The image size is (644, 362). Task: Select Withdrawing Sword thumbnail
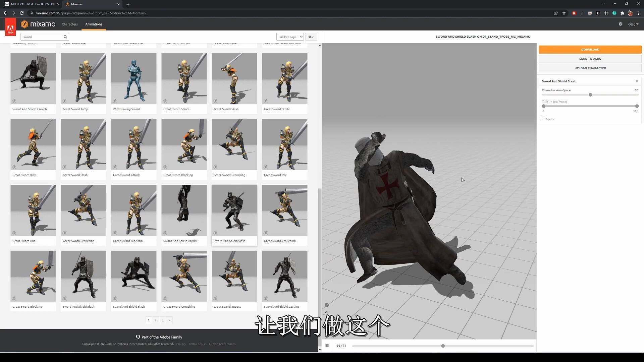(134, 78)
